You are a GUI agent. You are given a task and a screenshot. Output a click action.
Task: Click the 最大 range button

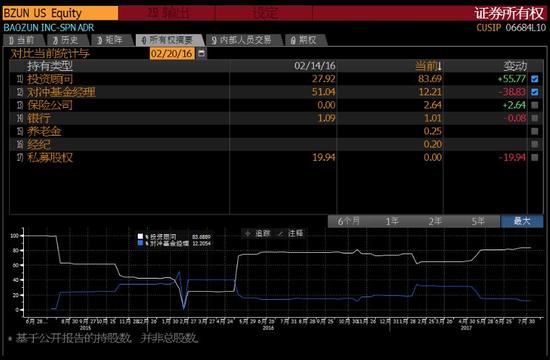point(522,221)
